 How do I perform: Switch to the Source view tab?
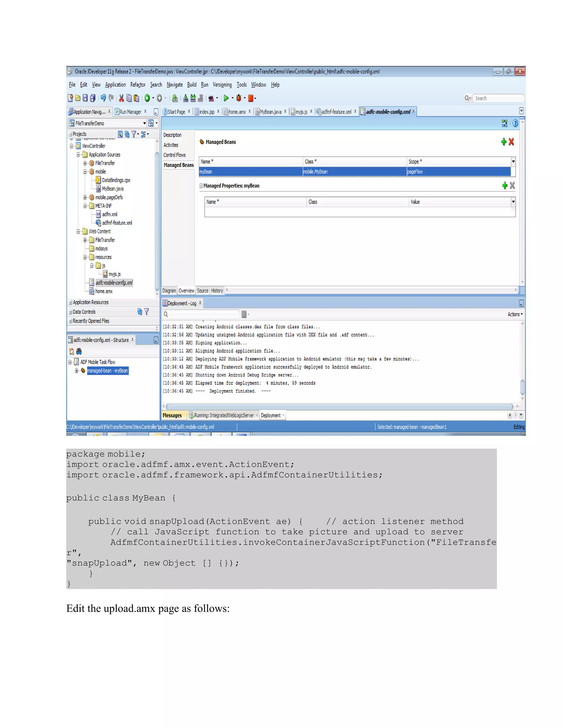202,291
